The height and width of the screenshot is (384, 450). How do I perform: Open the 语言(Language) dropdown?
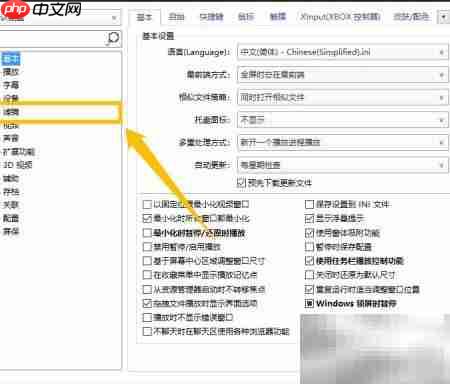342,52
